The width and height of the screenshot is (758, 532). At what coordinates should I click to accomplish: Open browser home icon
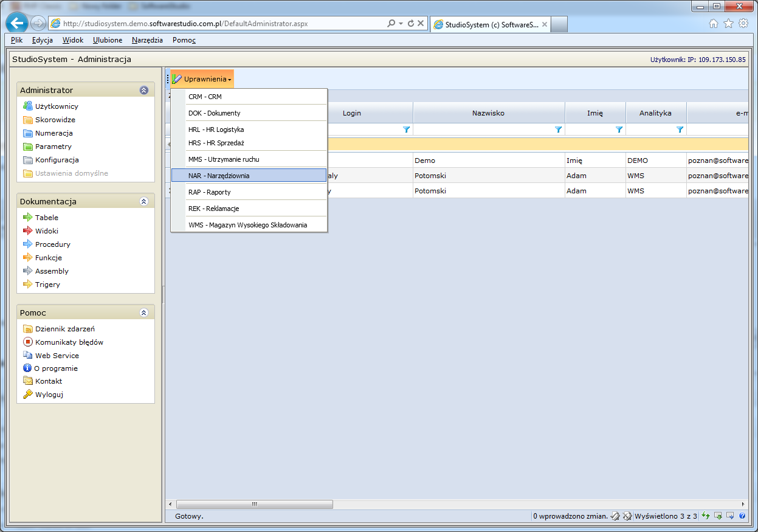point(714,24)
